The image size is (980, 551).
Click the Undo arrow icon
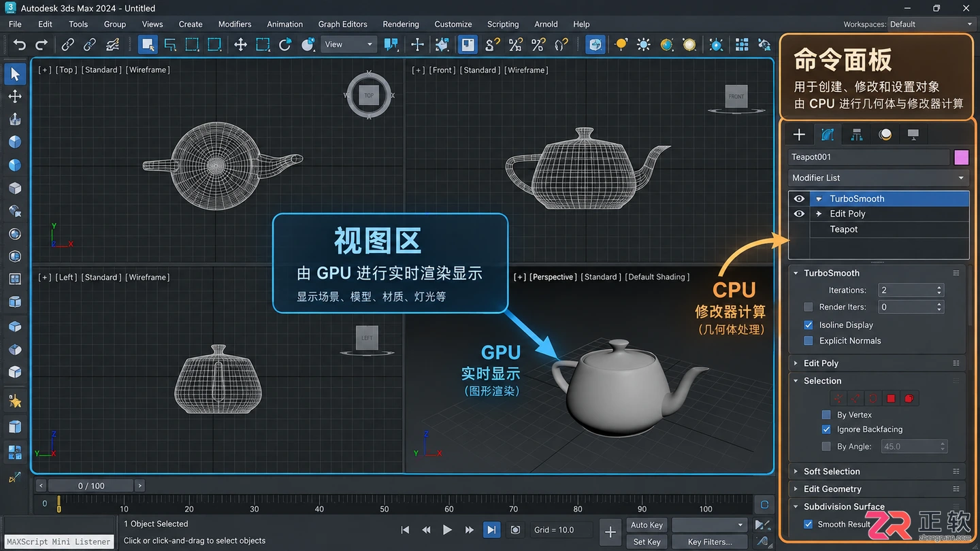point(20,45)
